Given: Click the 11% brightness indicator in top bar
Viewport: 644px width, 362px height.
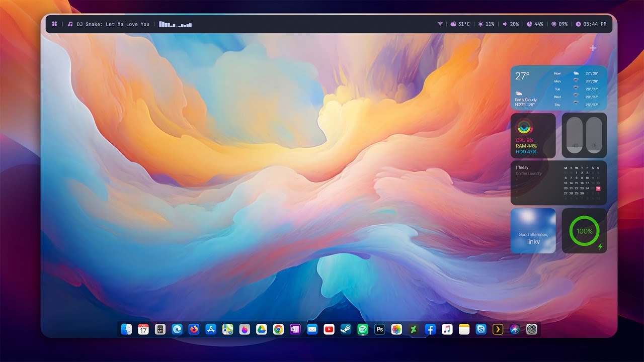Looking at the screenshot, I should click(487, 24).
